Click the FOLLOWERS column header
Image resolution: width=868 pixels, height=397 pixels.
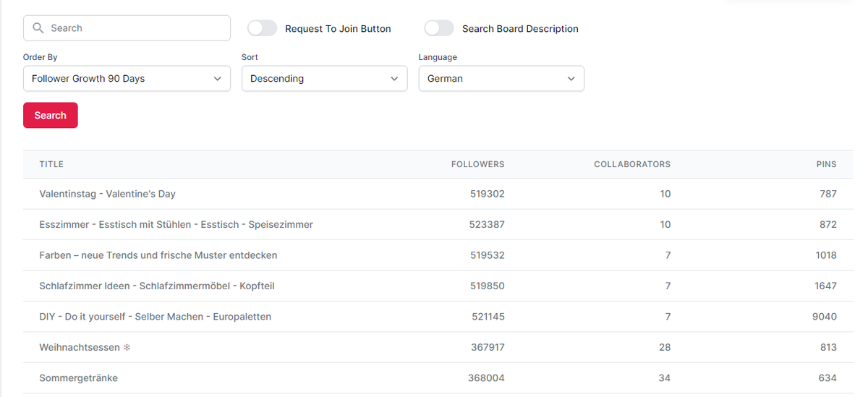pos(477,164)
